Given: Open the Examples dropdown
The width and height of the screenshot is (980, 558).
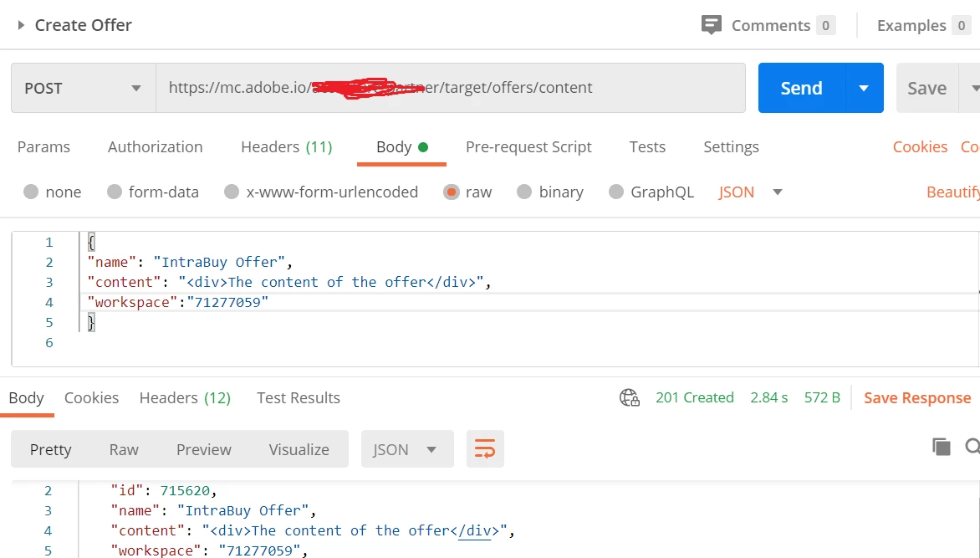Looking at the screenshot, I should click(x=923, y=26).
